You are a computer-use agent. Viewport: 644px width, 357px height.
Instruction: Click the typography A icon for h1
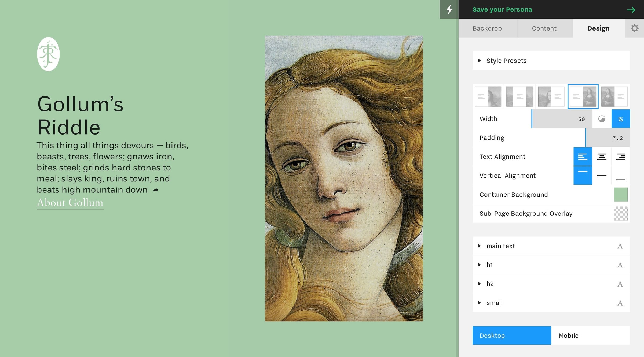click(x=620, y=265)
